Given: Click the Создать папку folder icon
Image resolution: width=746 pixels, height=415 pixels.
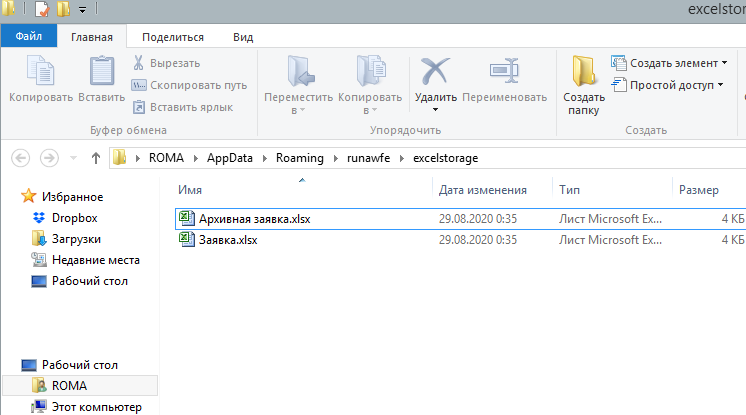Looking at the screenshot, I should (x=584, y=73).
